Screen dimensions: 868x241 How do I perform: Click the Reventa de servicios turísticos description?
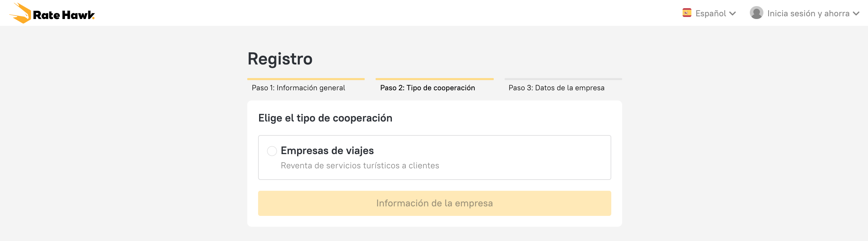point(360,166)
